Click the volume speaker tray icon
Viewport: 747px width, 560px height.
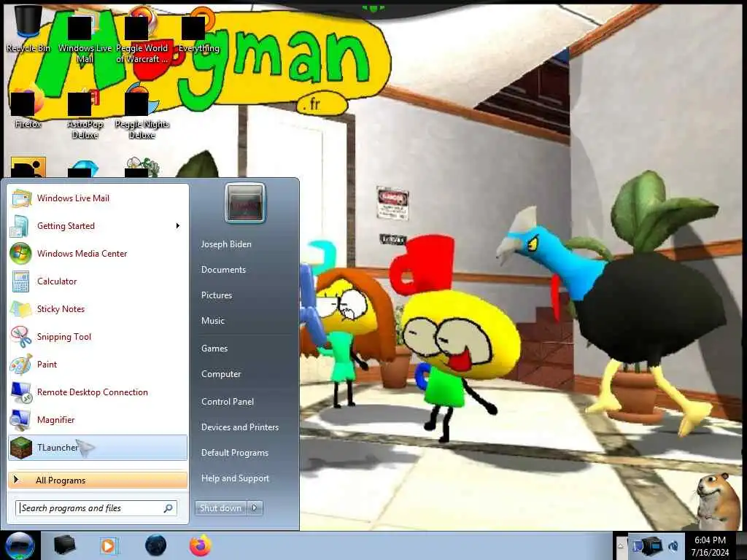tap(673, 545)
